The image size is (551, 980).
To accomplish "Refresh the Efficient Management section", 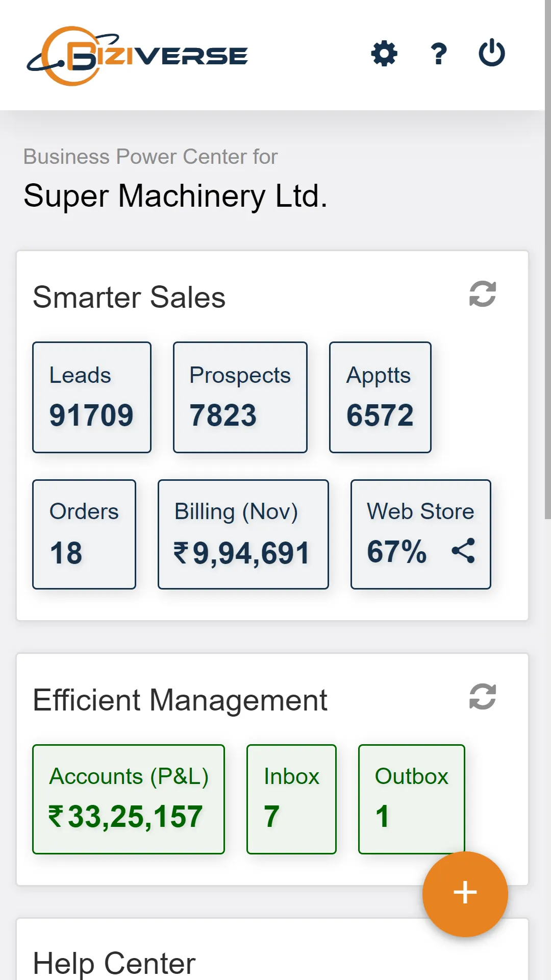I will pyautogui.click(x=482, y=697).
